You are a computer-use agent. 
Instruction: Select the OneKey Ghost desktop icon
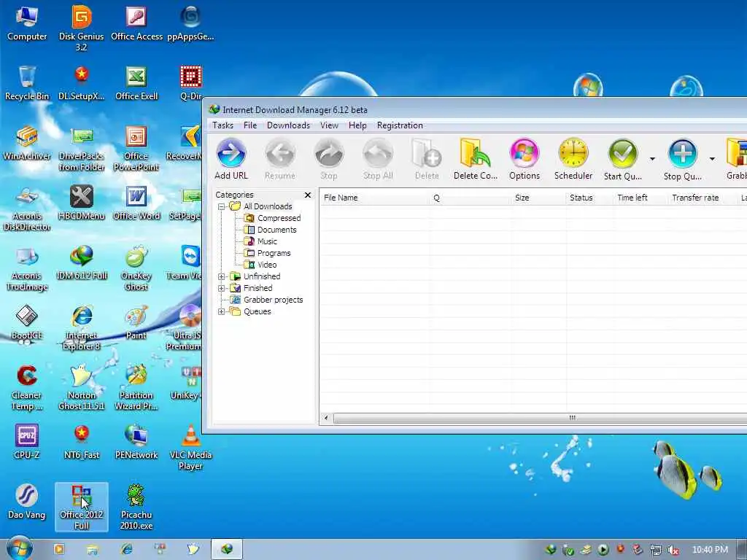pos(136,268)
